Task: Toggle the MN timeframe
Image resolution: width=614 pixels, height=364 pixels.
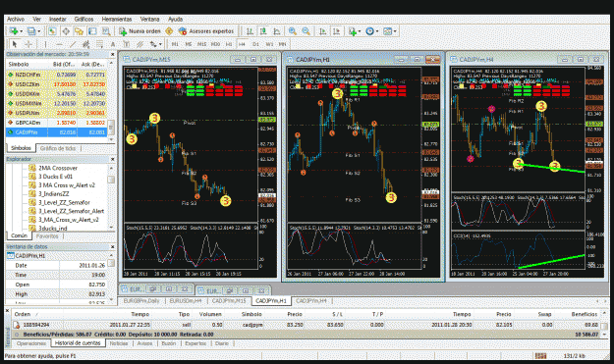Action: pyautogui.click(x=282, y=44)
